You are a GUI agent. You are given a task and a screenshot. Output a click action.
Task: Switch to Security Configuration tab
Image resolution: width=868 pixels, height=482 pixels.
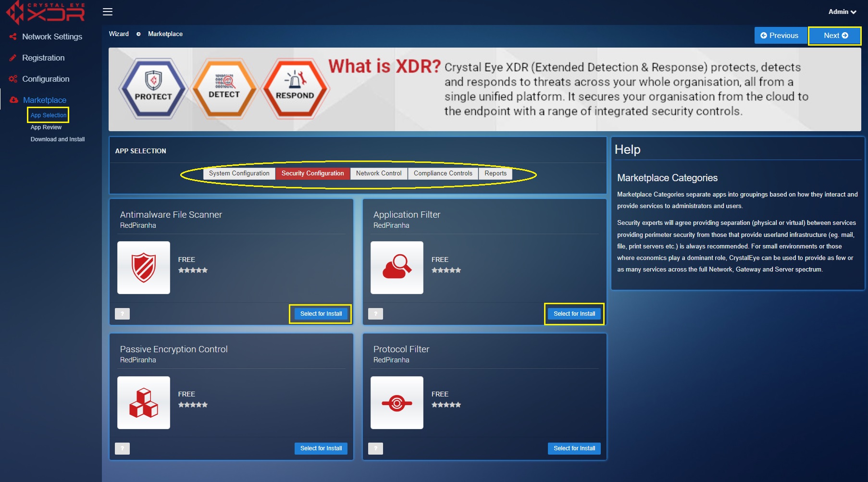tap(312, 173)
